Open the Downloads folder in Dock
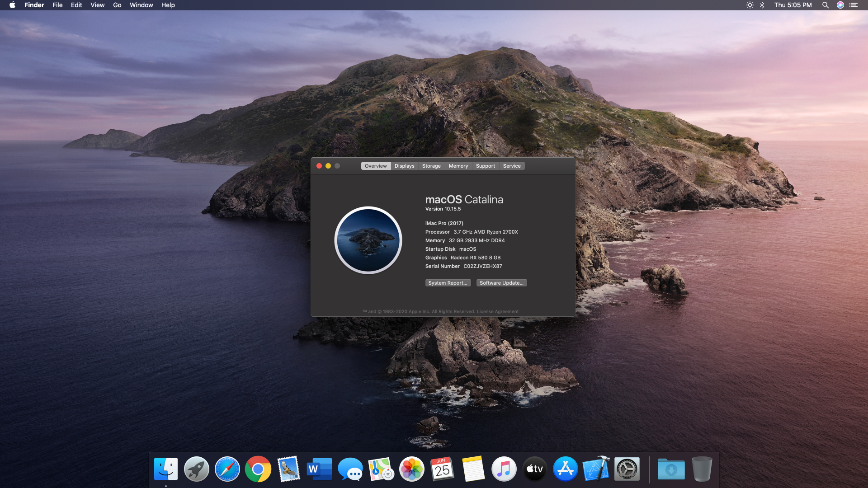 (671, 469)
